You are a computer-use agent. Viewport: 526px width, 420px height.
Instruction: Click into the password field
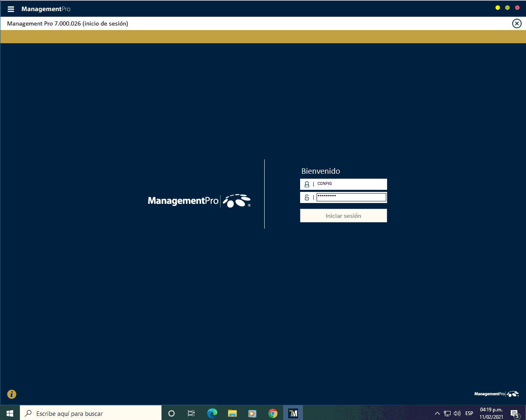[x=351, y=198]
